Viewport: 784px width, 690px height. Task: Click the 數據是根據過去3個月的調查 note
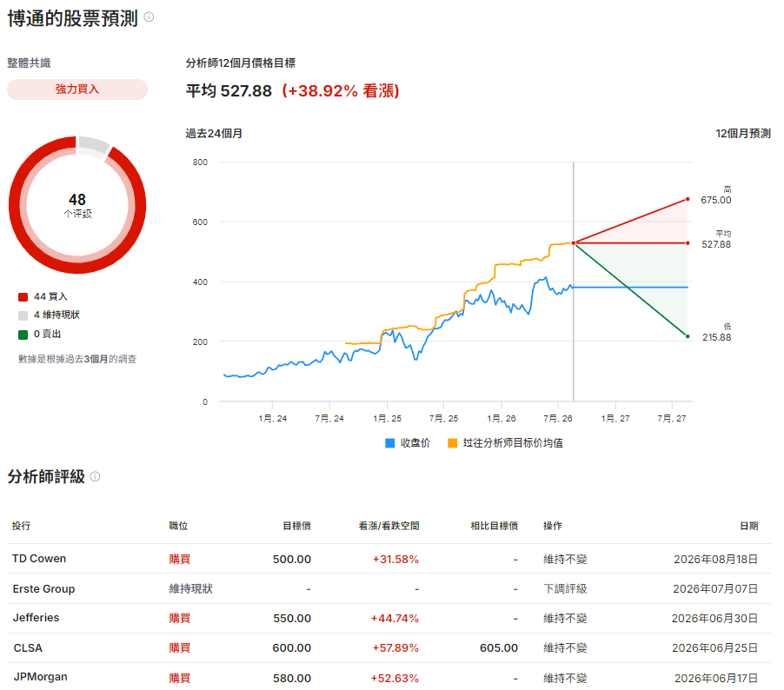(77, 359)
